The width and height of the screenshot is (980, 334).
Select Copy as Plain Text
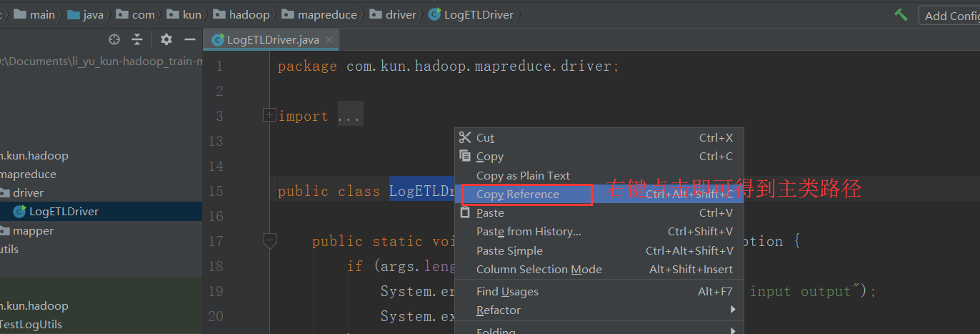tap(599, 175)
